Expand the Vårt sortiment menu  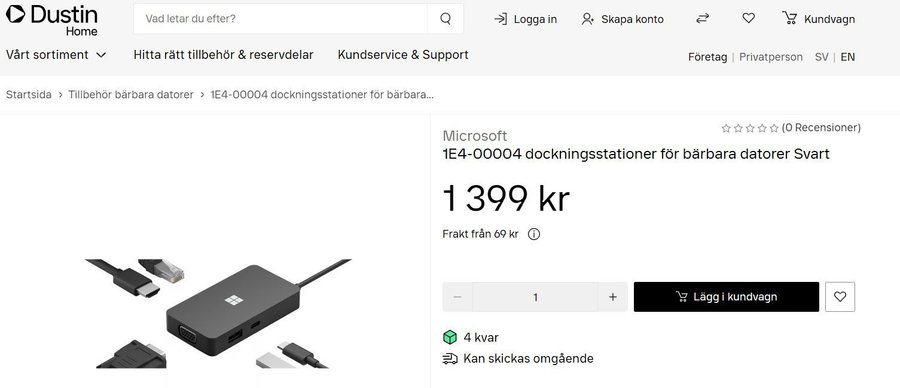pos(56,55)
